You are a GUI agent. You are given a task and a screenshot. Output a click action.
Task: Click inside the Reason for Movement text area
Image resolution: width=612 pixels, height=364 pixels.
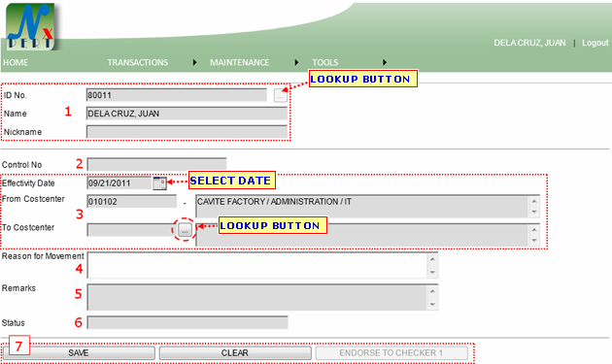point(257,265)
